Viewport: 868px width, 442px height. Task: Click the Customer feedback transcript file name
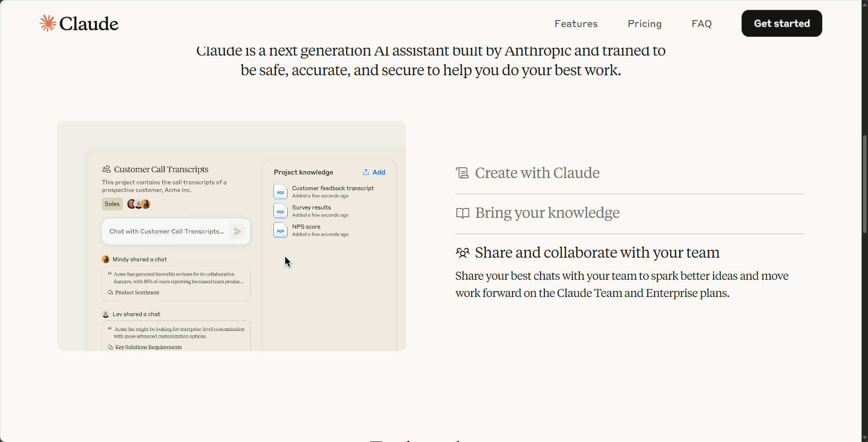click(x=333, y=188)
